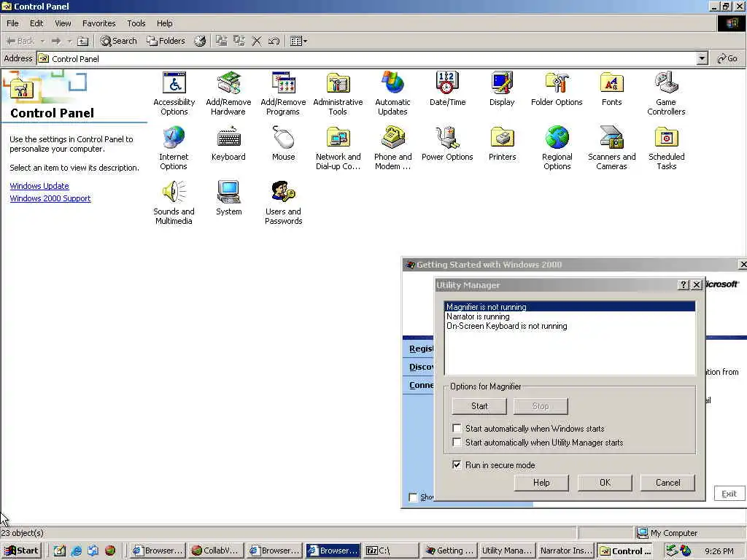The width and height of the screenshot is (747, 560).
Task: Click Cancel in Utility Manager
Action: [x=668, y=483]
